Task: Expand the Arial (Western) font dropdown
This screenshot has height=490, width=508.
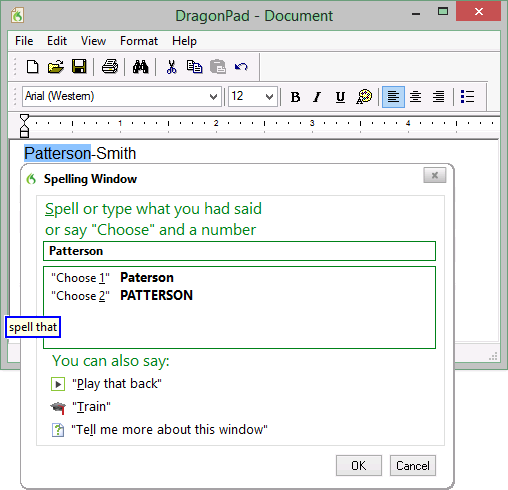Action: [213, 97]
